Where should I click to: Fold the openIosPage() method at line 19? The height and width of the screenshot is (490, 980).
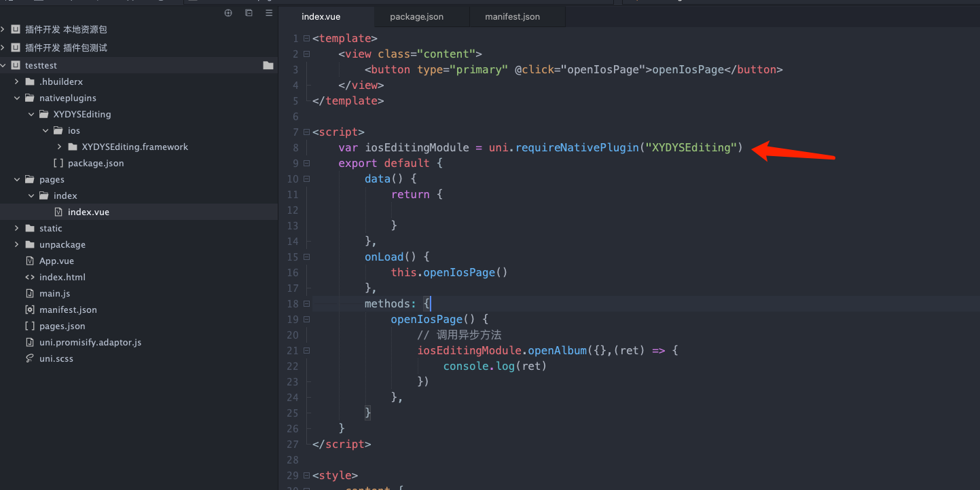306,319
